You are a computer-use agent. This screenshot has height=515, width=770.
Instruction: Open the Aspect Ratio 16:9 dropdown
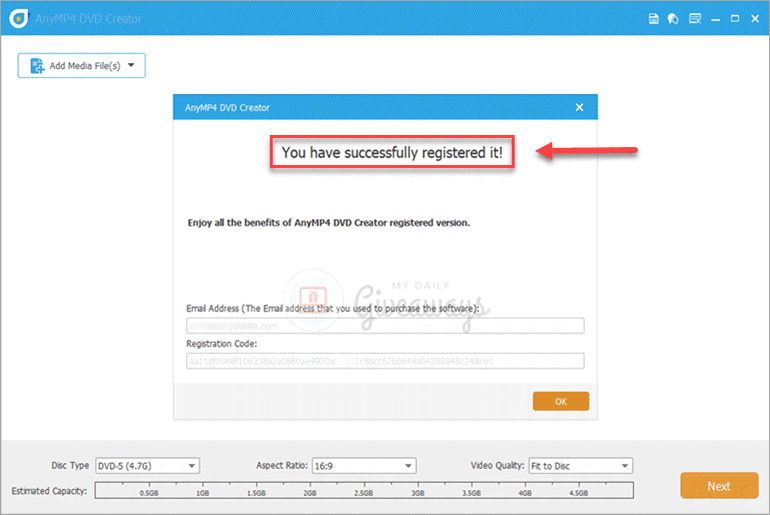362,466
